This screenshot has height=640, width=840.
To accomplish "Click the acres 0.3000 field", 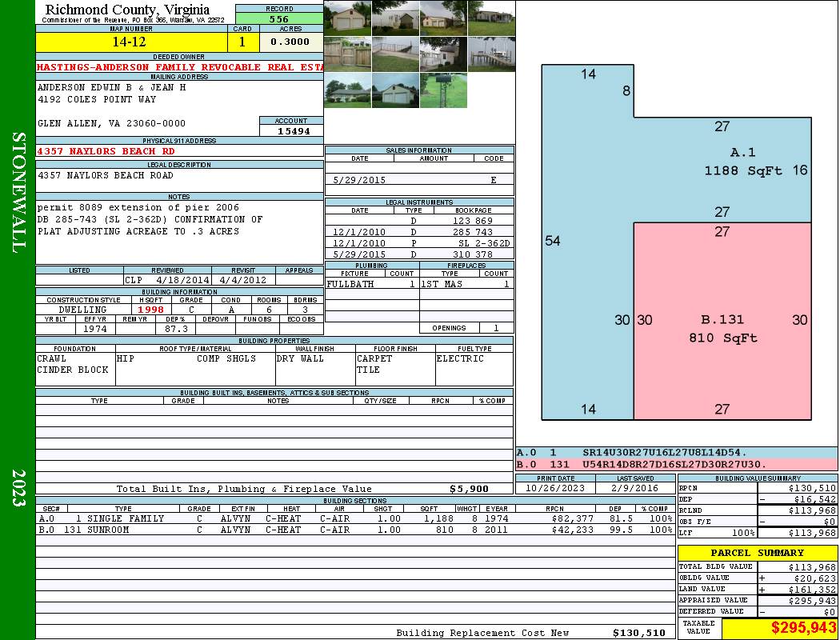I will [x=291, y=42].
